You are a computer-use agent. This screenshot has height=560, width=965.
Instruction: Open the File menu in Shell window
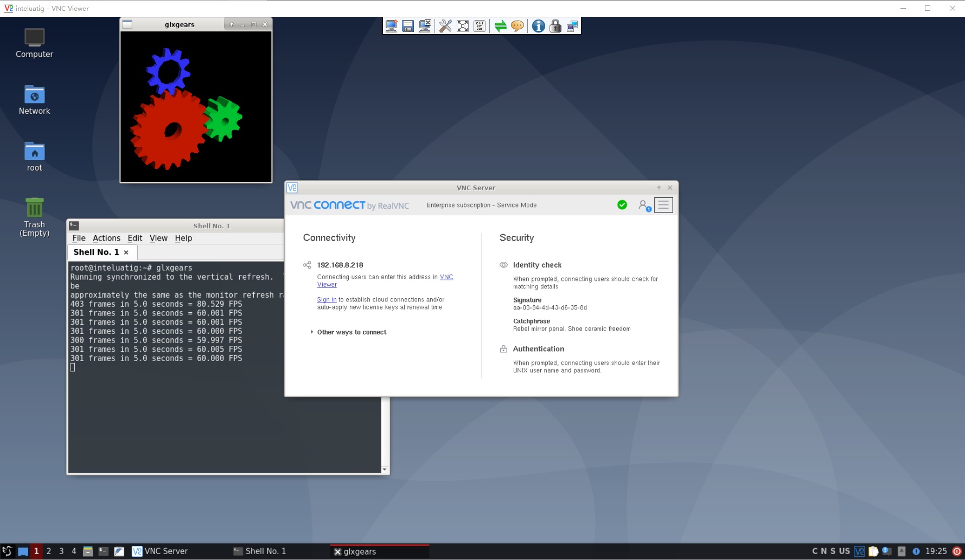pyautogui.click(x=79, y=238)
